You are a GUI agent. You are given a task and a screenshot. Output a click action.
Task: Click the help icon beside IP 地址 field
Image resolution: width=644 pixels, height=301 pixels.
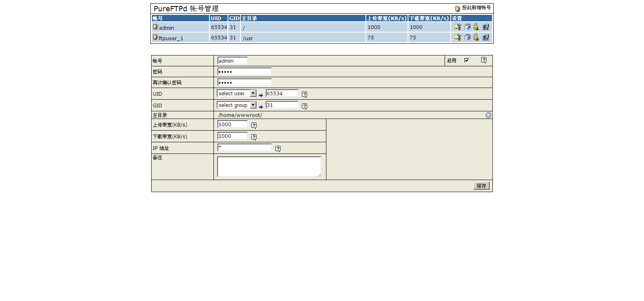coord(278,149)
